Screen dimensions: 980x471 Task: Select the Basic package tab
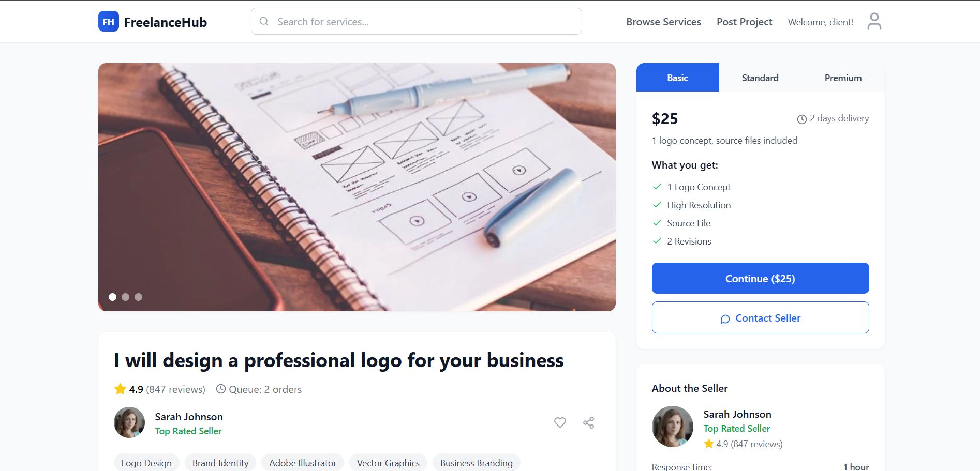pyautogui.click(x=677, y=78)
